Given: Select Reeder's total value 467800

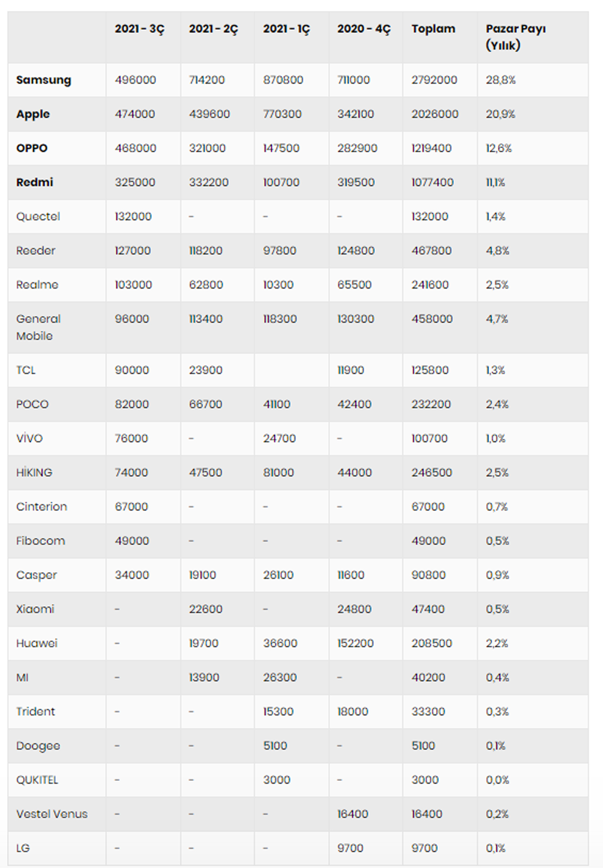Looking at the screenshot, I should point(431,250).
